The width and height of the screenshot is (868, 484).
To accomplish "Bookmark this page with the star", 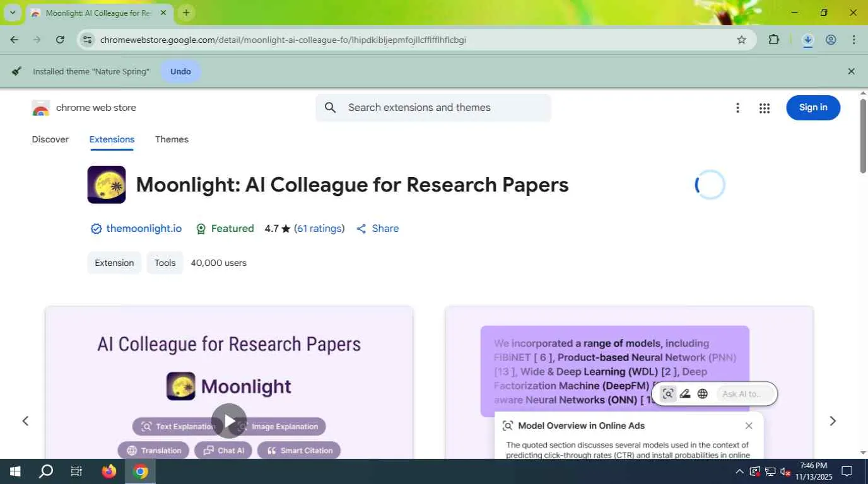I will coord(742,40).
